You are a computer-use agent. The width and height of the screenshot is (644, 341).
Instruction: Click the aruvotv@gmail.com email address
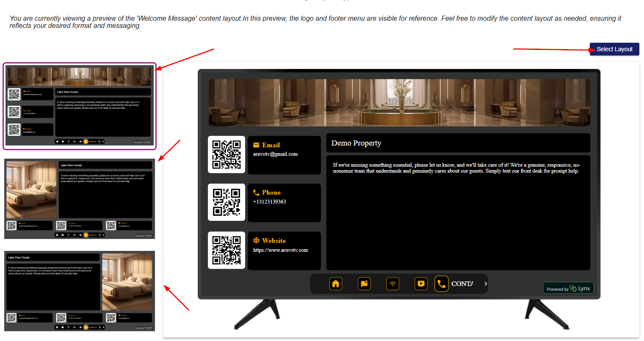click(x=275, y=154)
